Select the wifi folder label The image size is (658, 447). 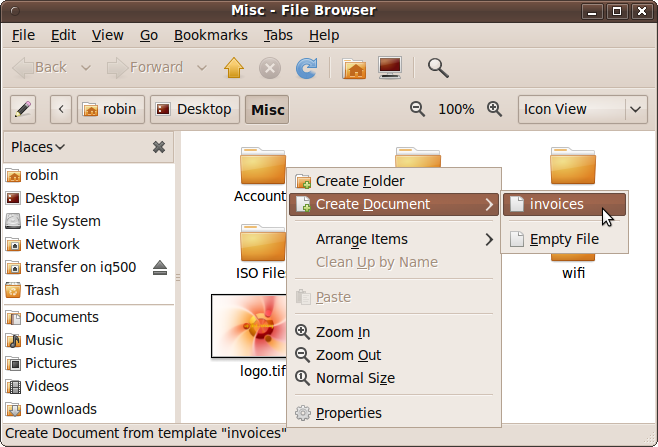pyautogui.click(x=573, y=273)
